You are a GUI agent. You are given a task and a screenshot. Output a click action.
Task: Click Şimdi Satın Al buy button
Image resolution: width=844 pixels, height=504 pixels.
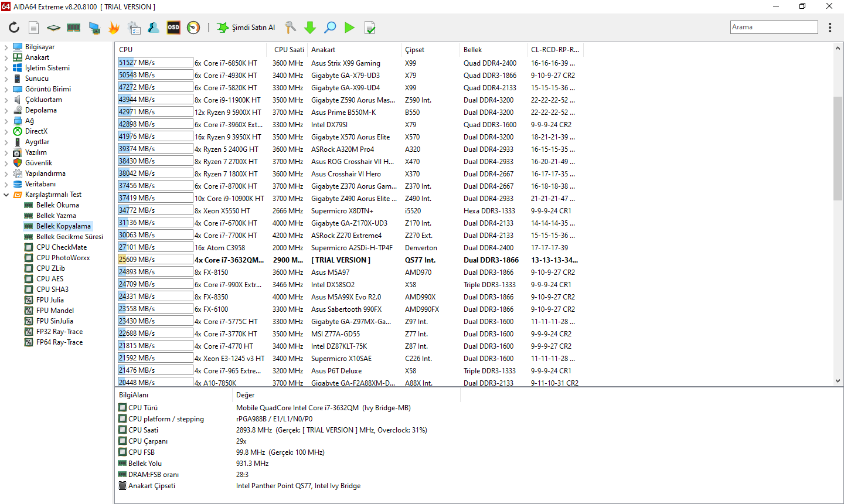(x=246, y=27)
